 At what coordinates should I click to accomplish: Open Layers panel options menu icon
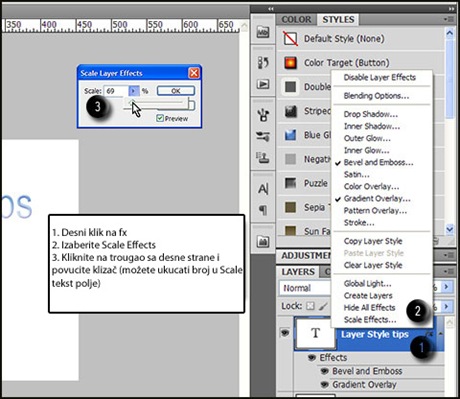[449, 272]
